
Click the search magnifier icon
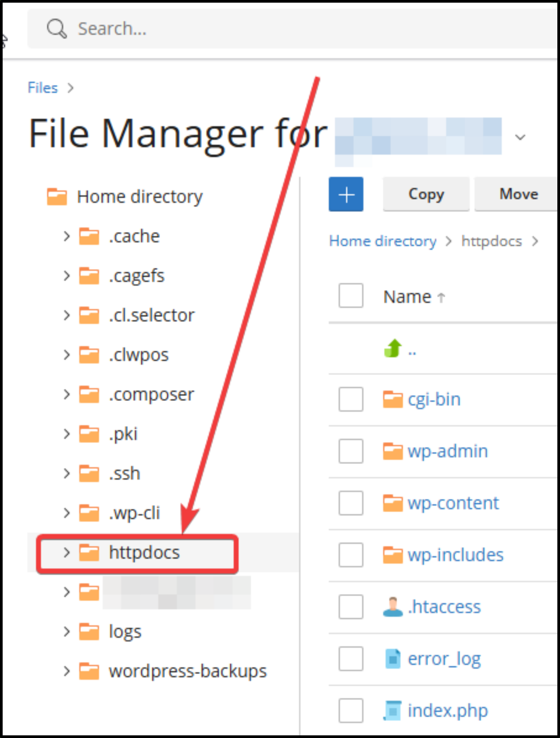(57, 29)
